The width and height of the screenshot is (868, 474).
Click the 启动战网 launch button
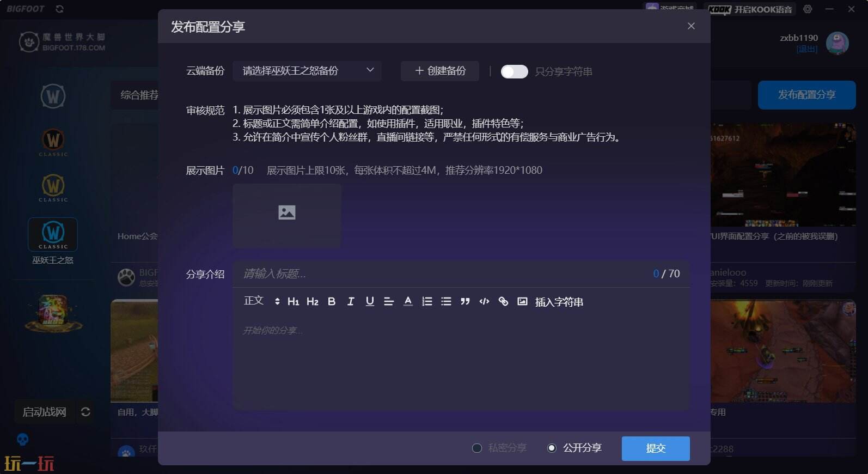point(44,412)
